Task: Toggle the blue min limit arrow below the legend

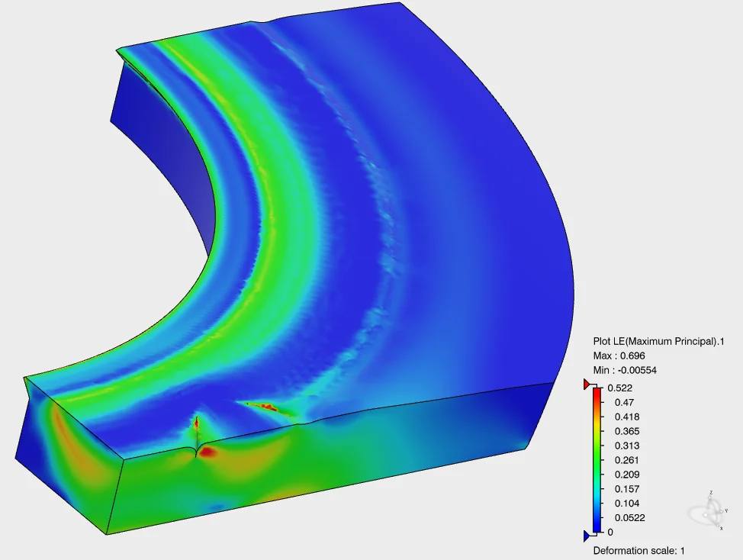Action: click(x=584, y=536)
